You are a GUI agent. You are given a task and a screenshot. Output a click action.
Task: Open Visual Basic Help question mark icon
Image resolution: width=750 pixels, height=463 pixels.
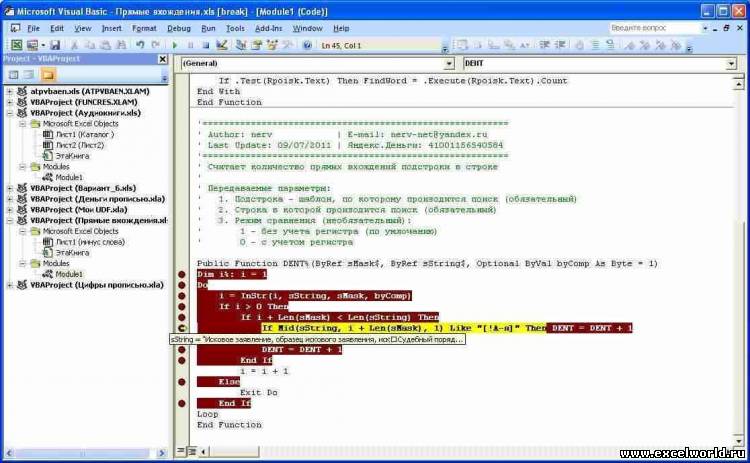307,45
